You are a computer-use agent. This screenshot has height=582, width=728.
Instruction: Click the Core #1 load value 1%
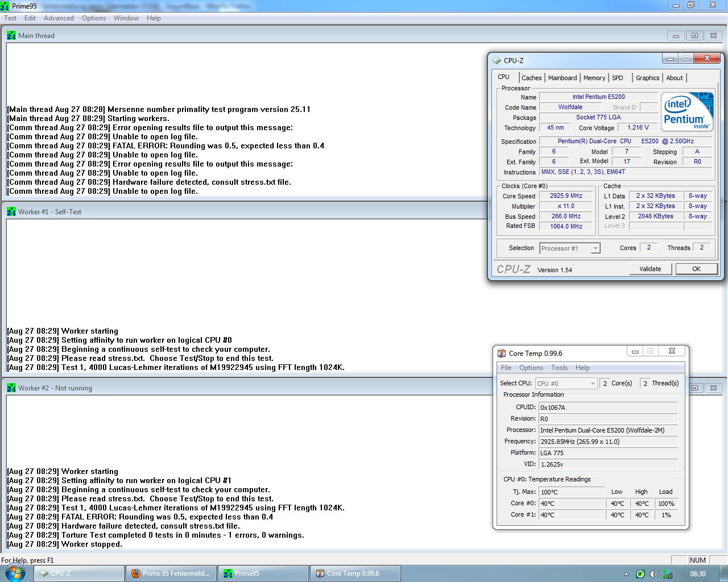666,515
